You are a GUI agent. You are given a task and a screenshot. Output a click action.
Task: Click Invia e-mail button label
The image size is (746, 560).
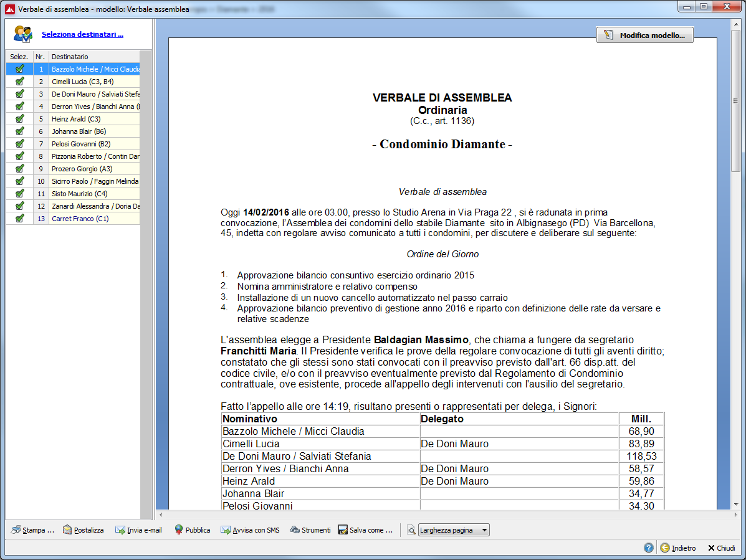point(145,530)
